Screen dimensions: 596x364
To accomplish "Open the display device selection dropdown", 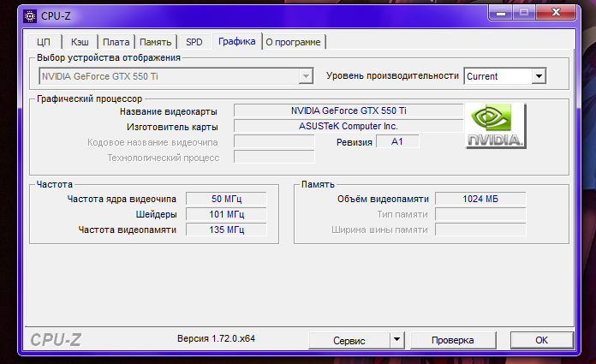I will (x=176, y=76).
